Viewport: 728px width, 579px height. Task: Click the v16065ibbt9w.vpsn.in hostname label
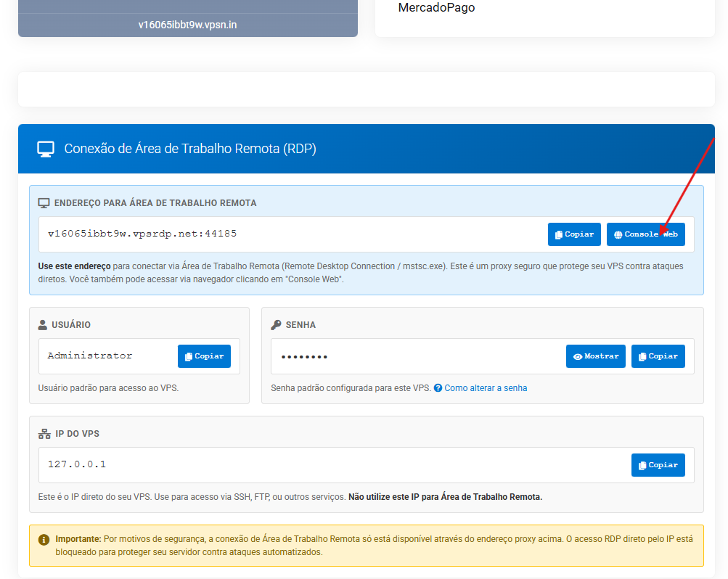(187, 25)
